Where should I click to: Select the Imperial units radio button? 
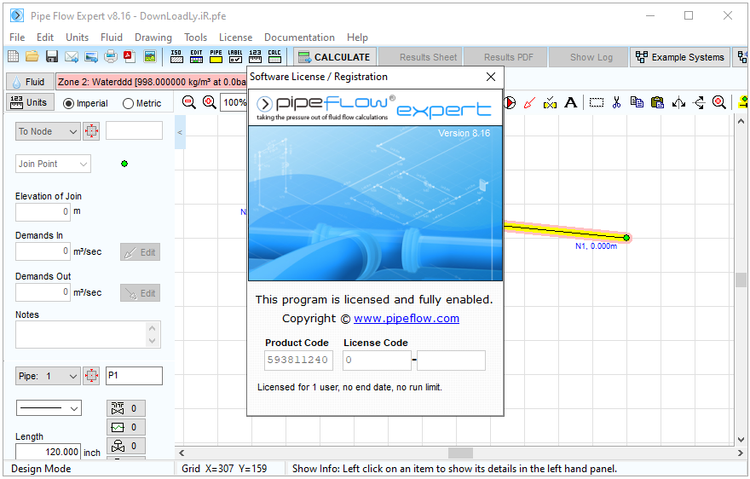[69, 103]
